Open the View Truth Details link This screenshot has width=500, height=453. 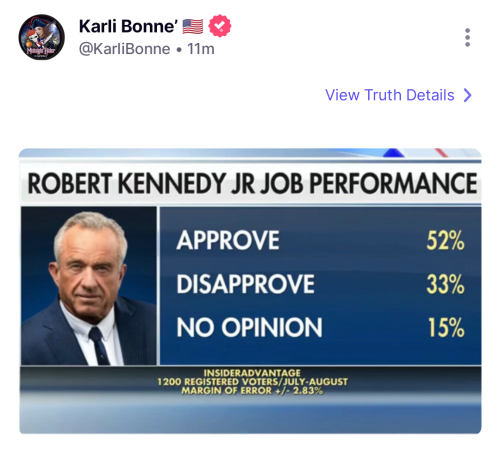coord(398,95)
